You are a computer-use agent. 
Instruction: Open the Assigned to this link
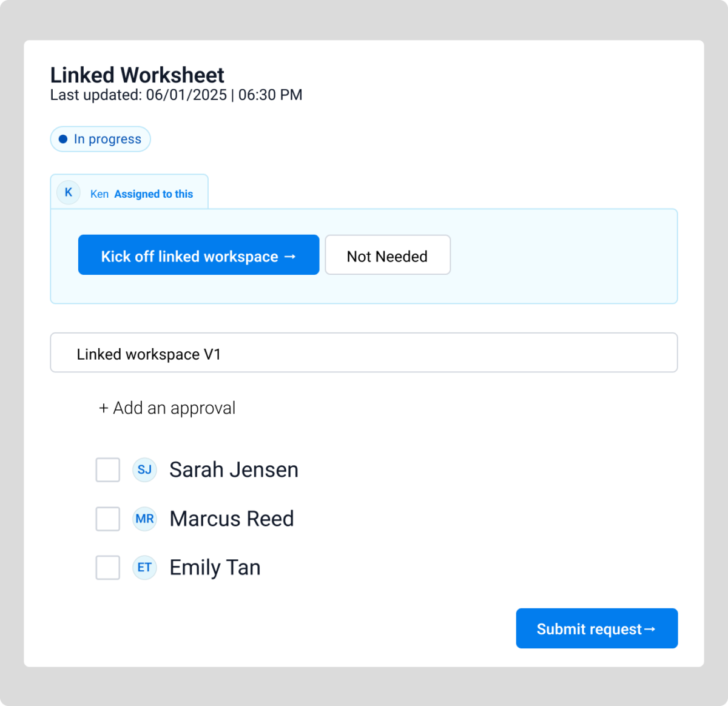[x=153, y=194]
